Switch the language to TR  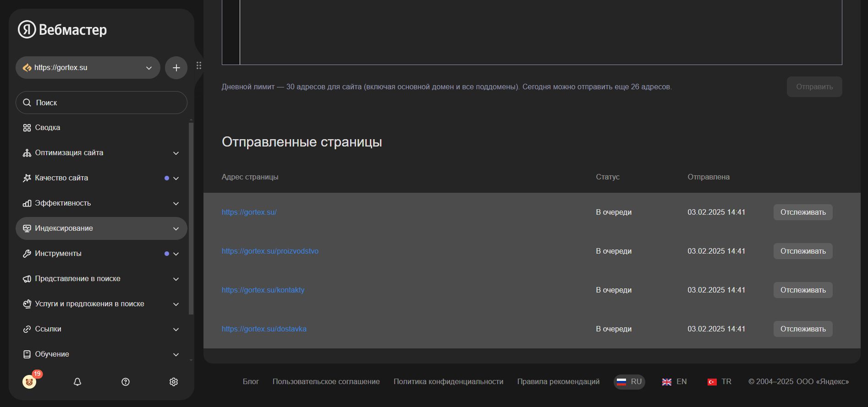720,382
